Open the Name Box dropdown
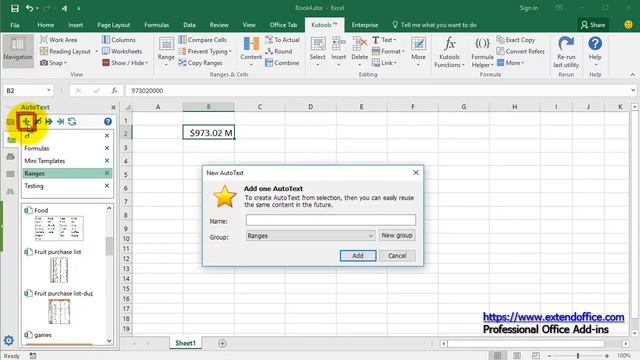Image resolution: width=640 pixels, height=360 pixels. (49, 90)
